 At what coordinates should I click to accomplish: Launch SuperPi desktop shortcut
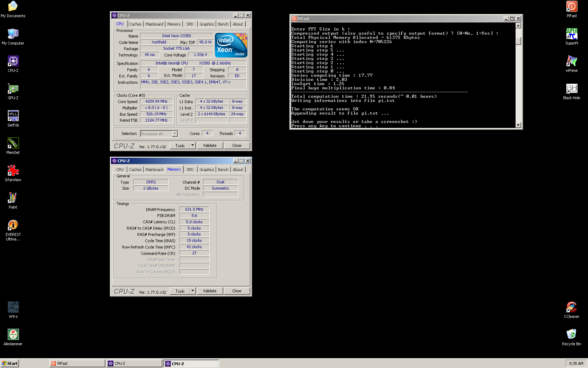pyautogui.click(x=572, y=37)
